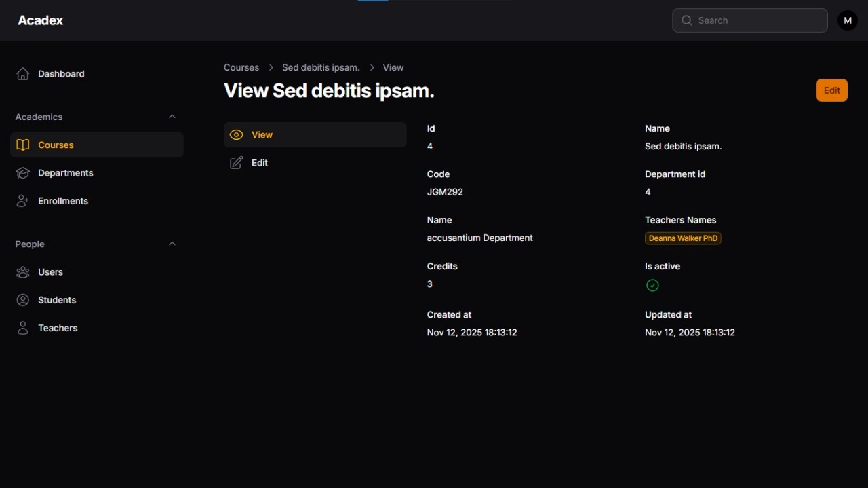Click the Students profile circle icon
This screenshot has height=488, width=868.
pos(23,300)
